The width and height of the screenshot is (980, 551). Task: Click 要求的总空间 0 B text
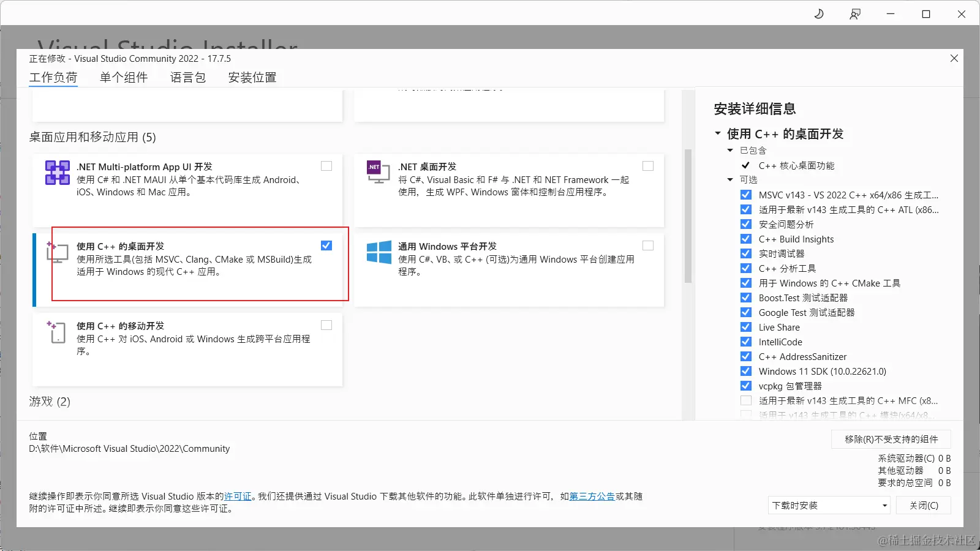tap(914, 482)
